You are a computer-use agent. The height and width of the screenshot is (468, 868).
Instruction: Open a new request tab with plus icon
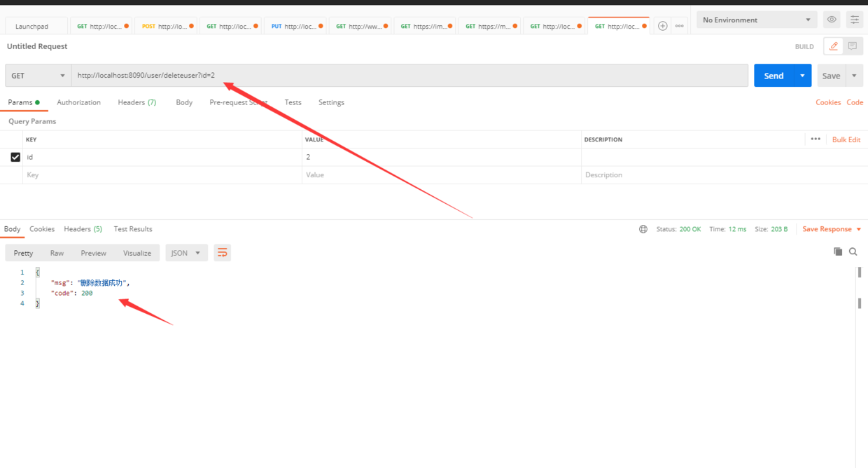click(x=662, y=26)
